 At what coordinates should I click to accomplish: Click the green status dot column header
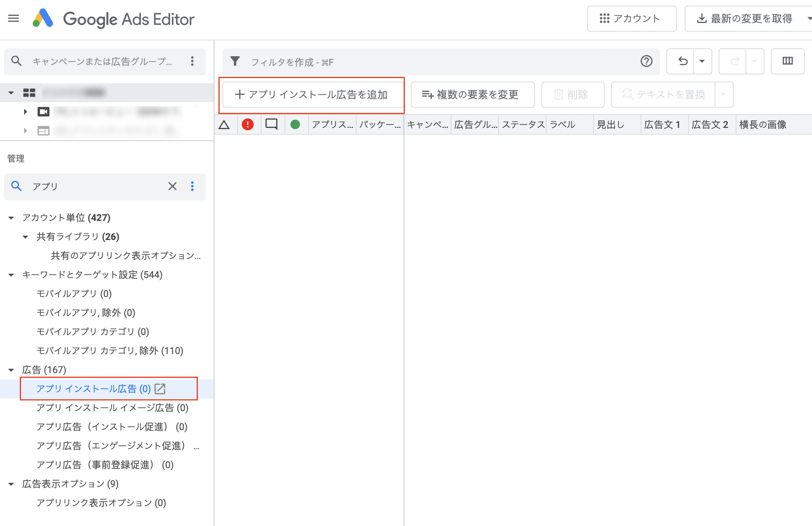[295, 124]
